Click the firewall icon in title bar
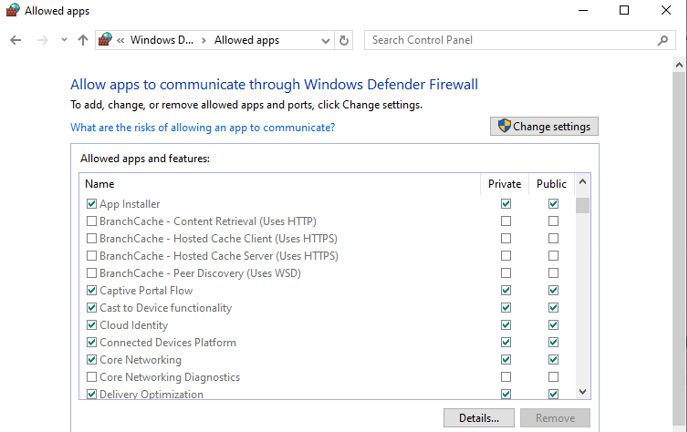This screenshot has height=432, width=687. point(12,11)
